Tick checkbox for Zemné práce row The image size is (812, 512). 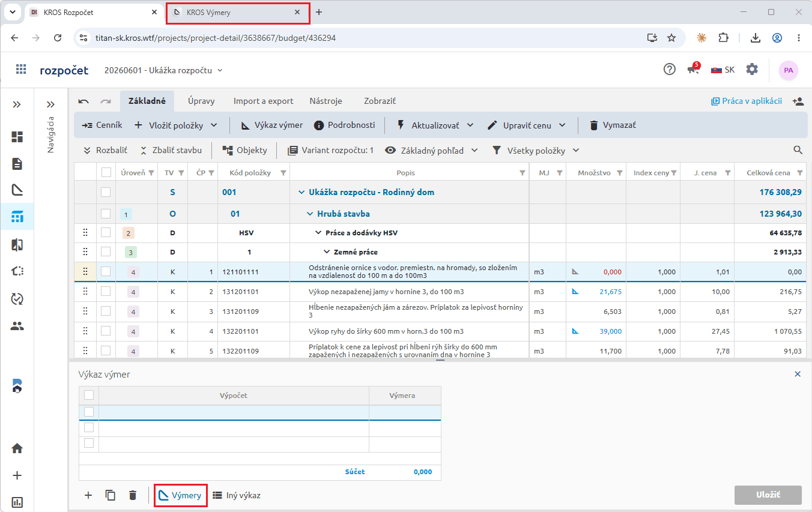tap(106, 252)
